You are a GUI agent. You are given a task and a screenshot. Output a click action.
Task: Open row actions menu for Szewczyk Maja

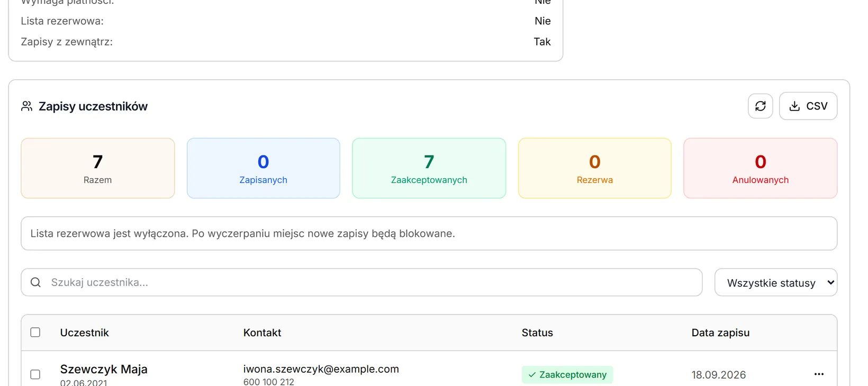(x=819, y=374)
